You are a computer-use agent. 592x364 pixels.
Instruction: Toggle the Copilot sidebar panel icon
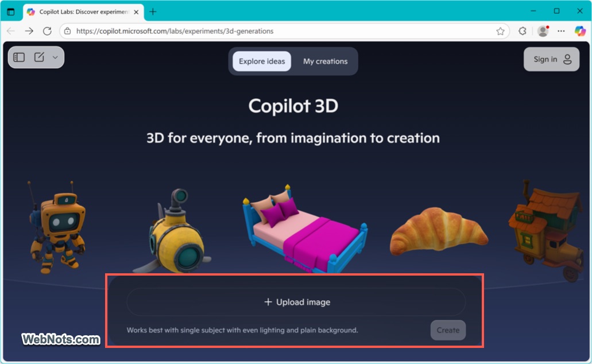click(x=19, y=57)
